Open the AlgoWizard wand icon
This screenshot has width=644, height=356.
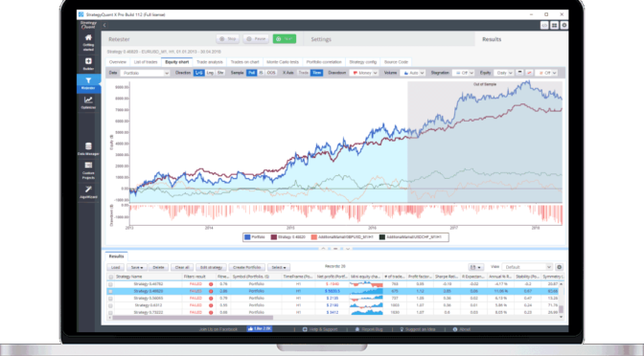tap(88, 189)
